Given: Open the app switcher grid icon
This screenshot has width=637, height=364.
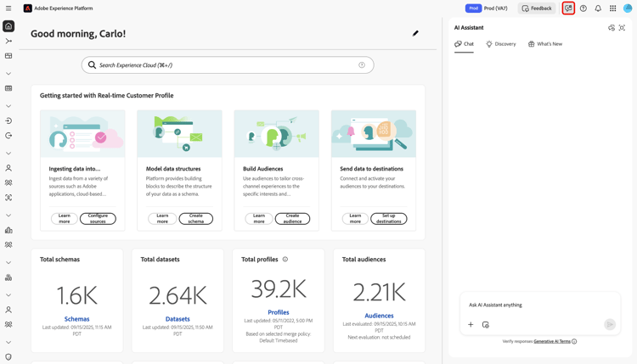Looking at the screenshot, I should click(x=612, y=8).
